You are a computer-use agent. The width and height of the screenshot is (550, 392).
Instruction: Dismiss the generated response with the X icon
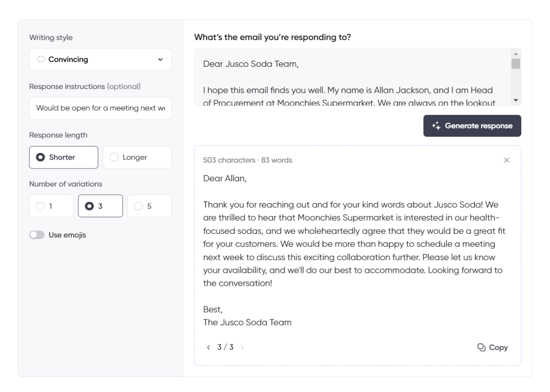pos(507,159)
